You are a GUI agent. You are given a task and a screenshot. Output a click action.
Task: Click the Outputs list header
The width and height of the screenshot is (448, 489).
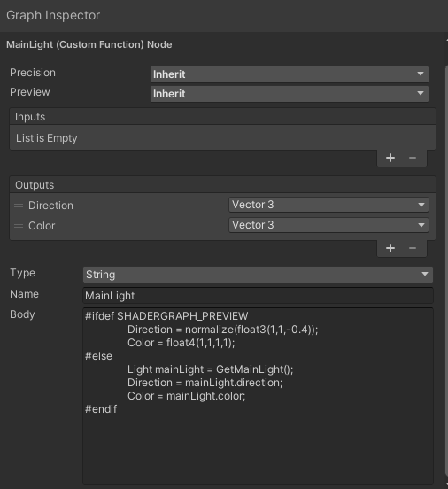pos(222,185)
